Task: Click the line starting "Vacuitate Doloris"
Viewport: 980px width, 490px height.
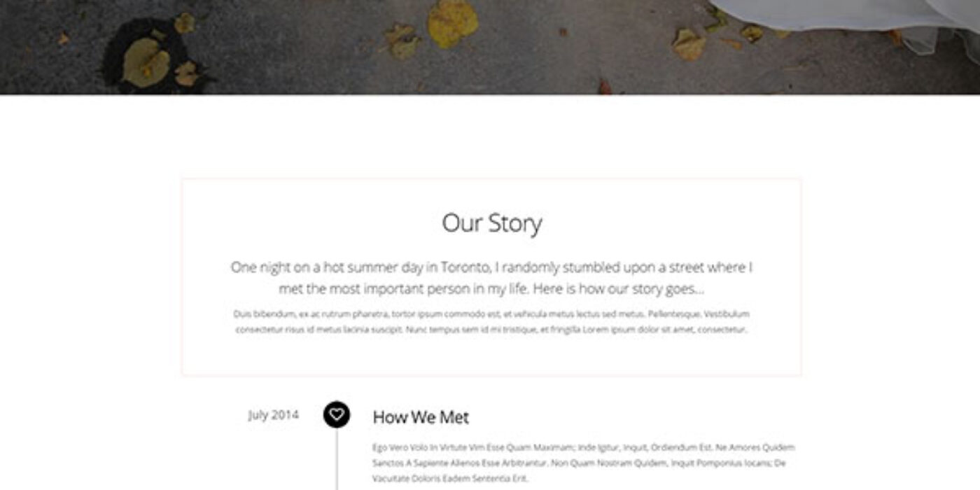Action: coord(450,479)
